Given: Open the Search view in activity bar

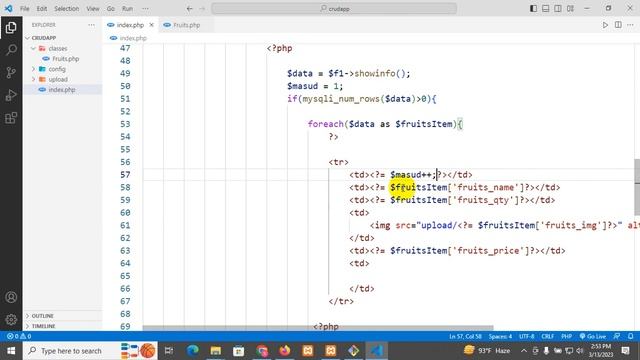Looking at the screenshot, I should click(11, 50).
